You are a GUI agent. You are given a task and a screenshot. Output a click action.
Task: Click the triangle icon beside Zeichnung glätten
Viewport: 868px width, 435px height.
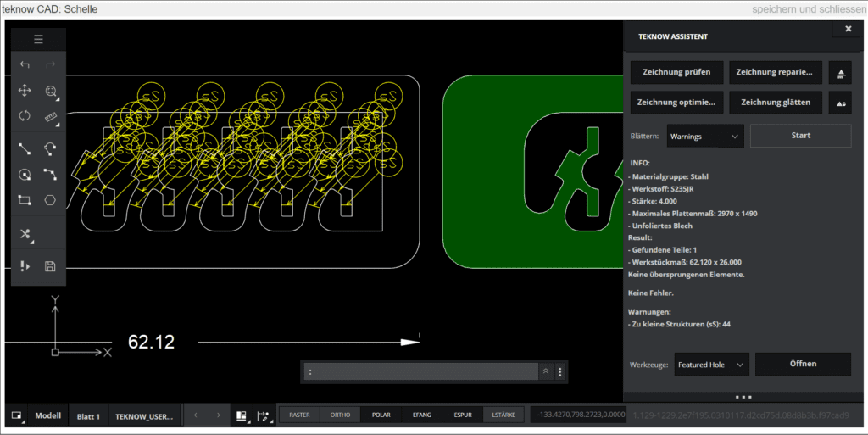(x=840, y=103)
